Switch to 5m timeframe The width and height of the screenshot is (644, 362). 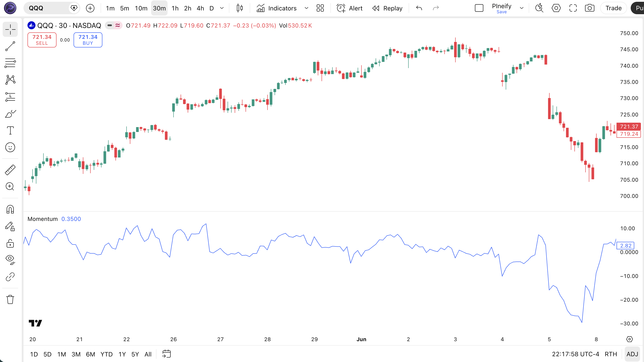click(125, 8)
